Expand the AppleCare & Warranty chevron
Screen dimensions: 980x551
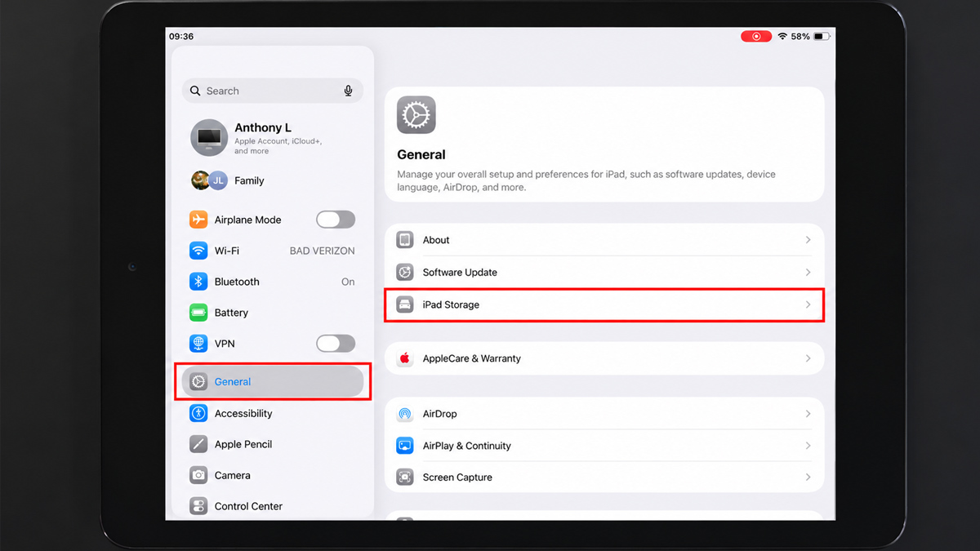click(808, 358)
